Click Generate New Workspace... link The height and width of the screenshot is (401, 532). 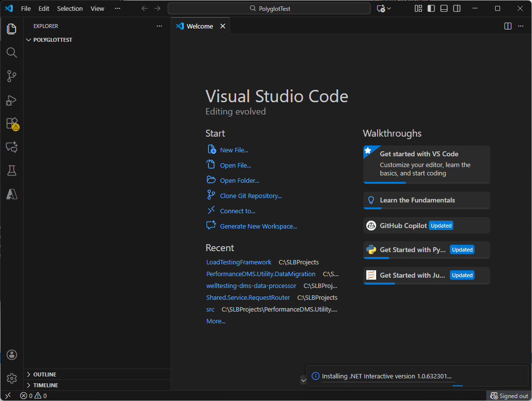pos(259,227)
